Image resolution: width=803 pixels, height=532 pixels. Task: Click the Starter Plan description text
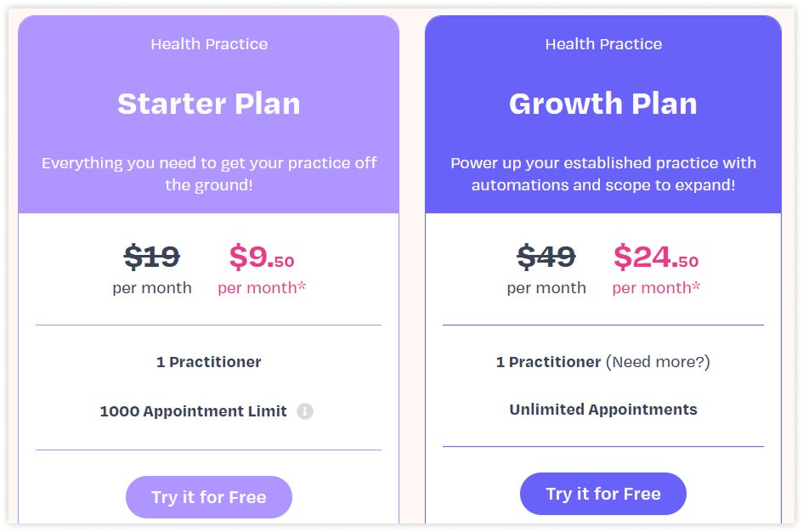[209, 173]
